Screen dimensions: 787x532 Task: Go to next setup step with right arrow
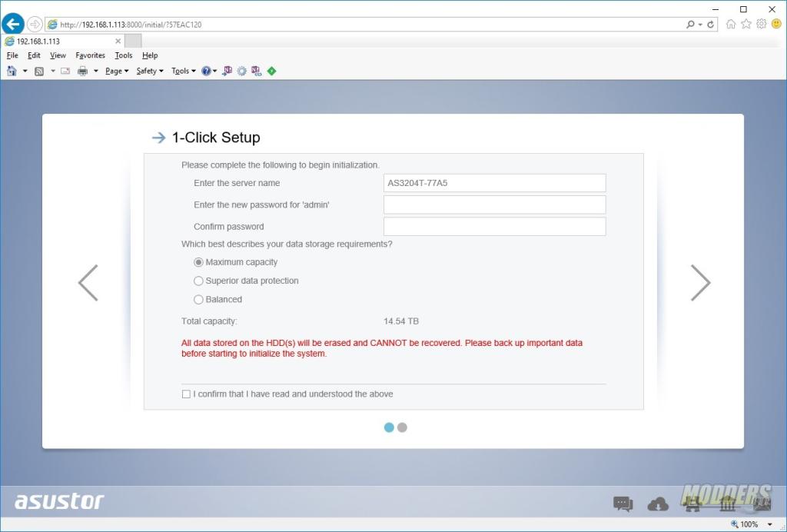[700, 283]
